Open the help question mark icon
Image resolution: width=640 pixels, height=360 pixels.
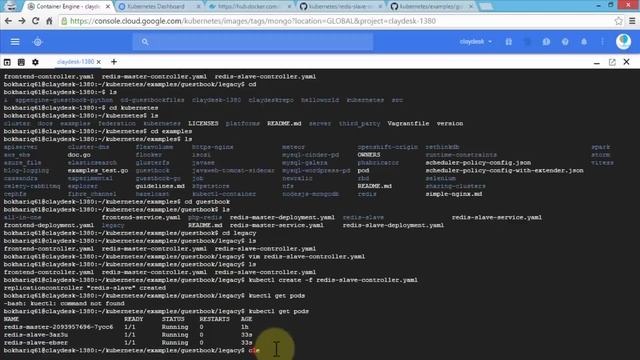pyautogui.click(x=565, y=42)
